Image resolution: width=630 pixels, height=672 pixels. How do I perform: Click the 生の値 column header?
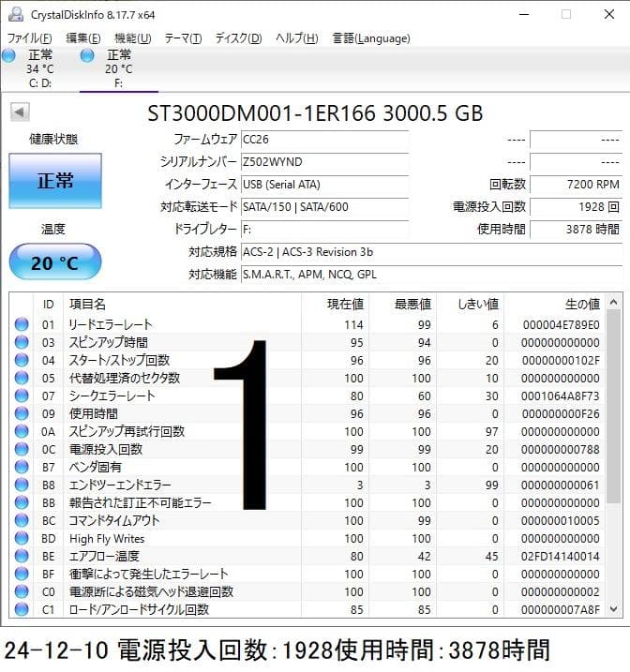(555, 304)
